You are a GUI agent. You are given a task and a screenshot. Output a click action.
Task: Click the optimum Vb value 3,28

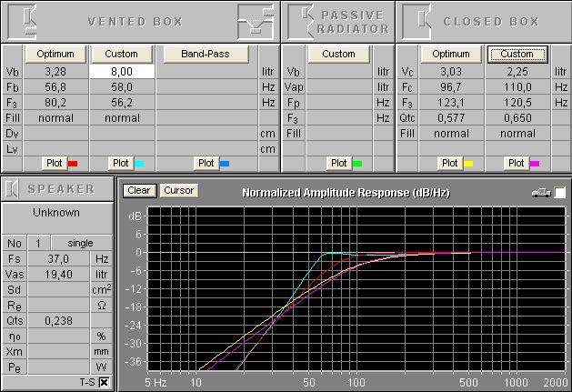pos(55,72)
